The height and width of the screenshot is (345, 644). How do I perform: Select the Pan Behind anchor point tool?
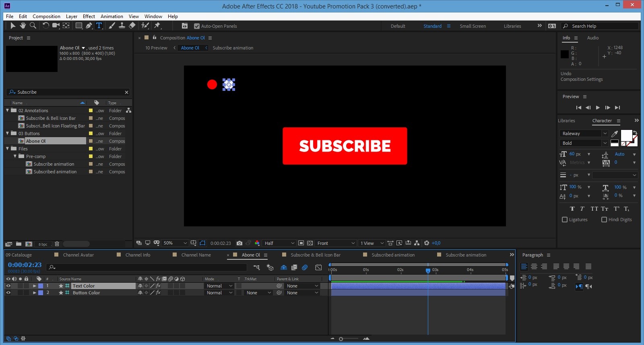click(x=66, y=26)
